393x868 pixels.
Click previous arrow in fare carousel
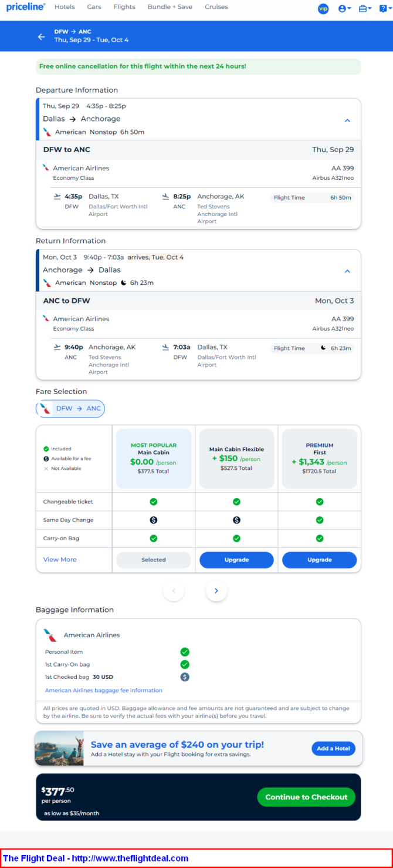(x=174, y=591)
